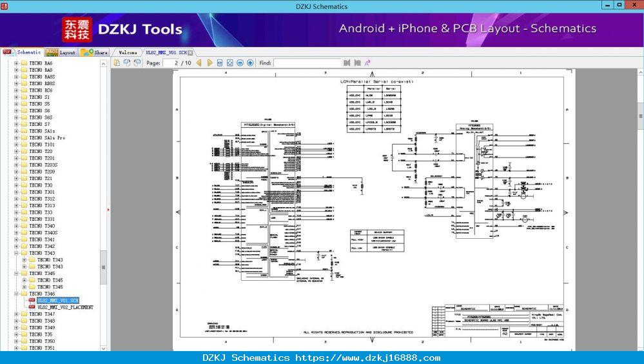Select the TECNO RB8S folder
The image size is (644, 364).
point(42,83)
